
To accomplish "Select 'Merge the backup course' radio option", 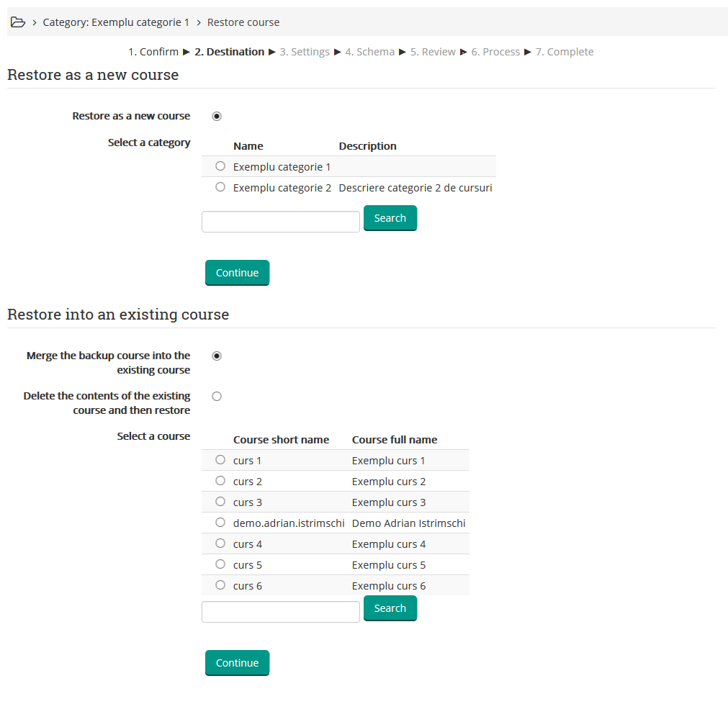I will click(x=217, y=356).
